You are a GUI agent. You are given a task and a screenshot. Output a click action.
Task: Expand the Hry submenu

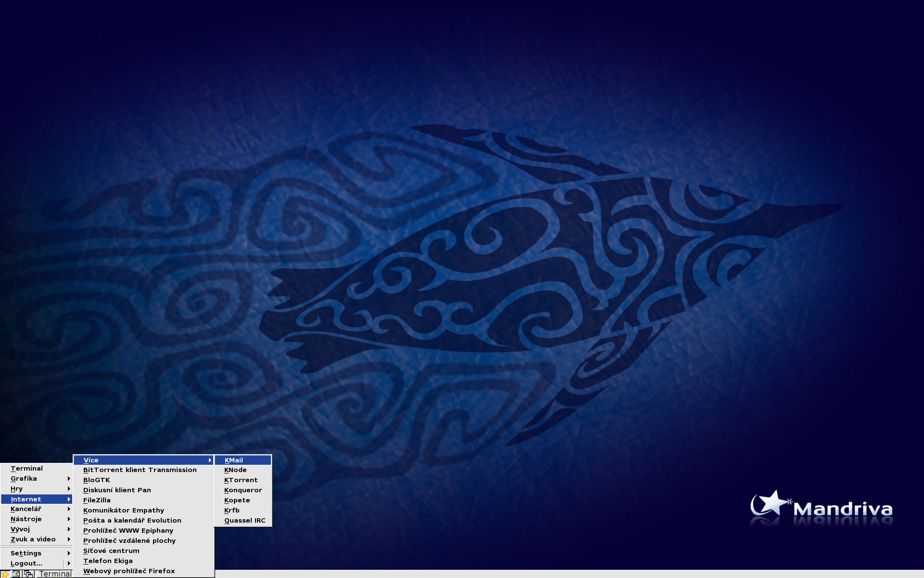click(37, 488)
